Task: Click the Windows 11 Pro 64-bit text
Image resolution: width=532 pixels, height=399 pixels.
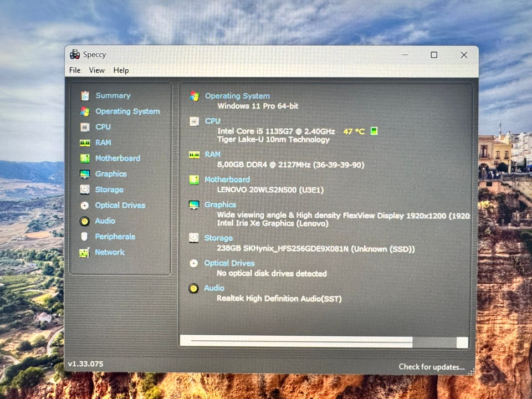Action: coord(258,106)
